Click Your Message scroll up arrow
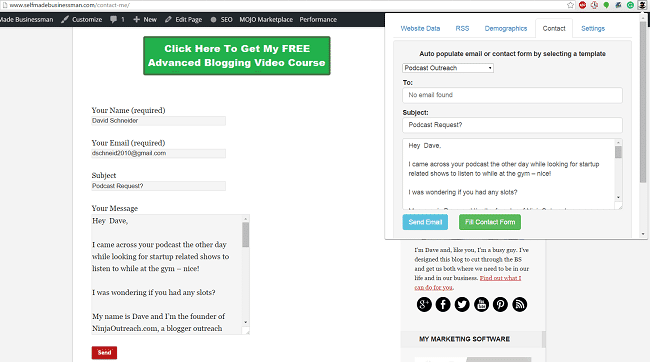The height and width of the screenshot is (362, 650). 245,219
